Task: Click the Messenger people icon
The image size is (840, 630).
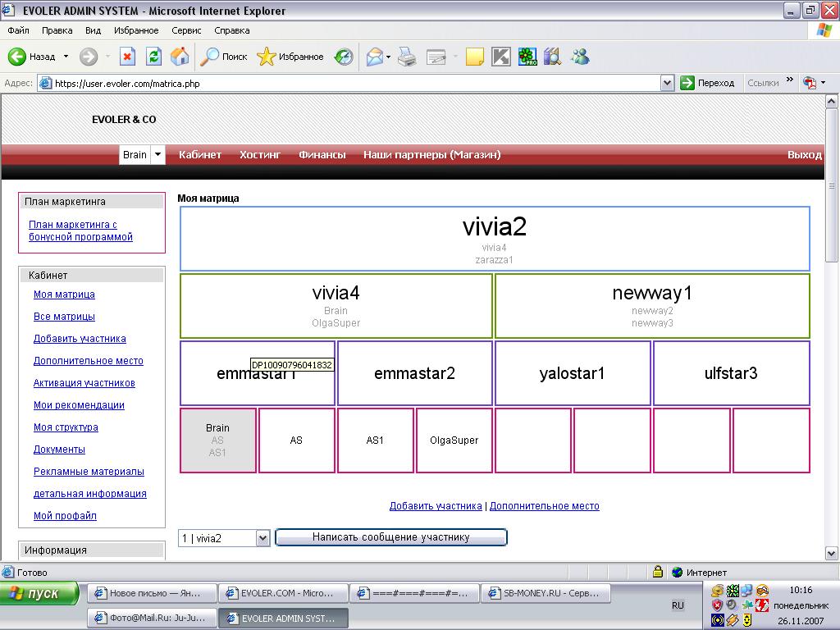Action: coord(581,57)
